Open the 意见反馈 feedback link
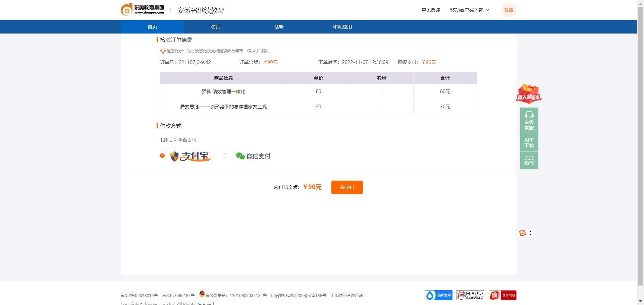 (x=431, y=10)
